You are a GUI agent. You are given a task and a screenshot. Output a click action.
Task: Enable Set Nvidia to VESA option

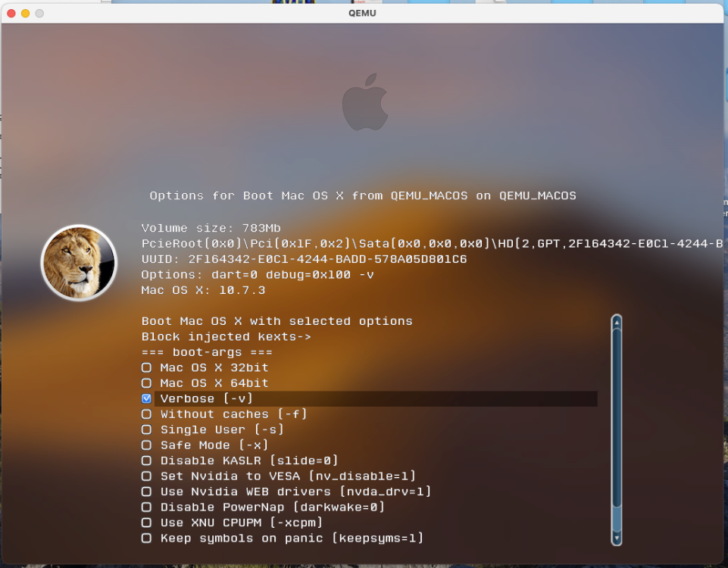[x=147, y=476]
